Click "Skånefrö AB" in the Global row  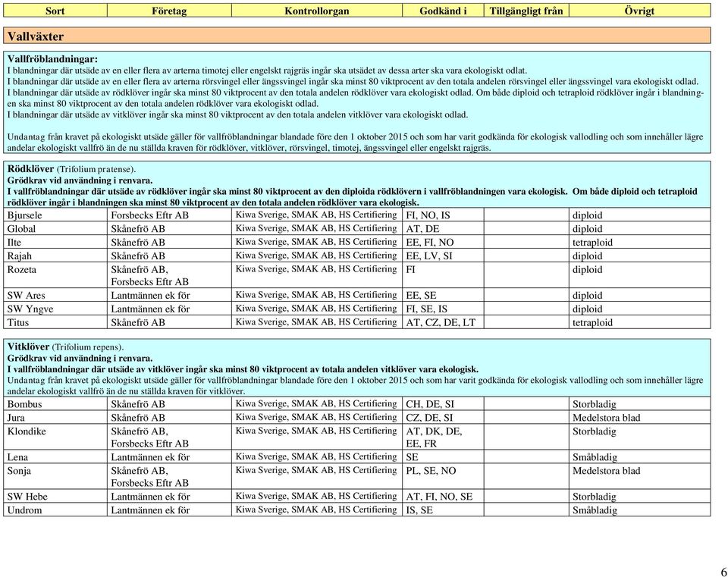tap(138, 229)
